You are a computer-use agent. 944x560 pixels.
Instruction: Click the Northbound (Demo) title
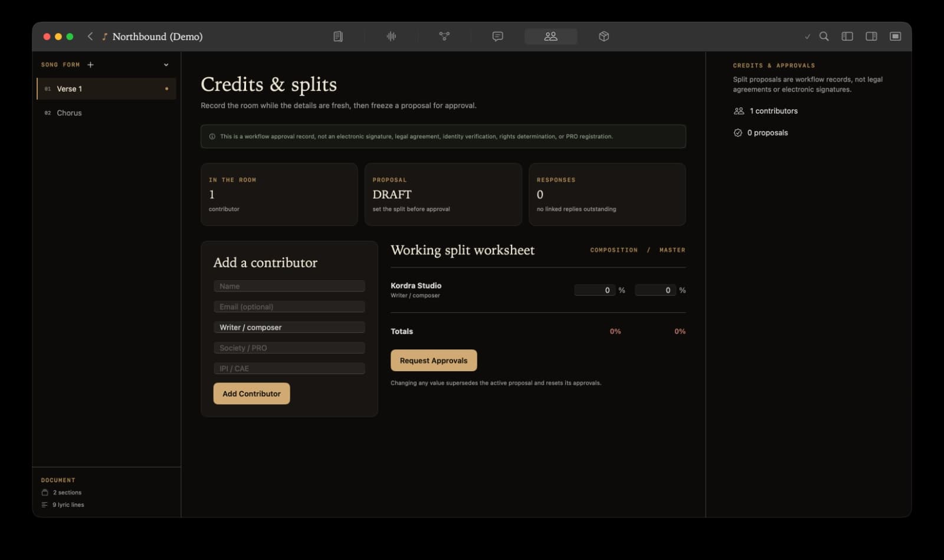(x=158, y=37)
